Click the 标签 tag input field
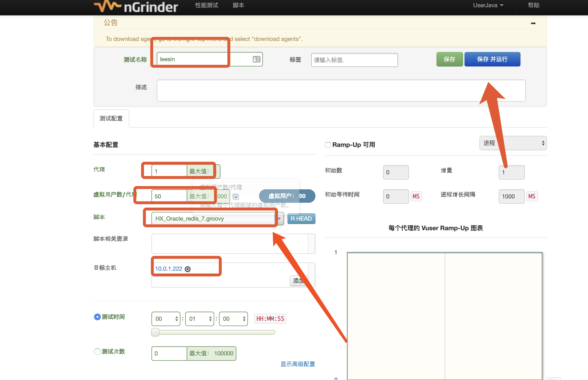This screenshot has height=380, width=588. (354, 60)
